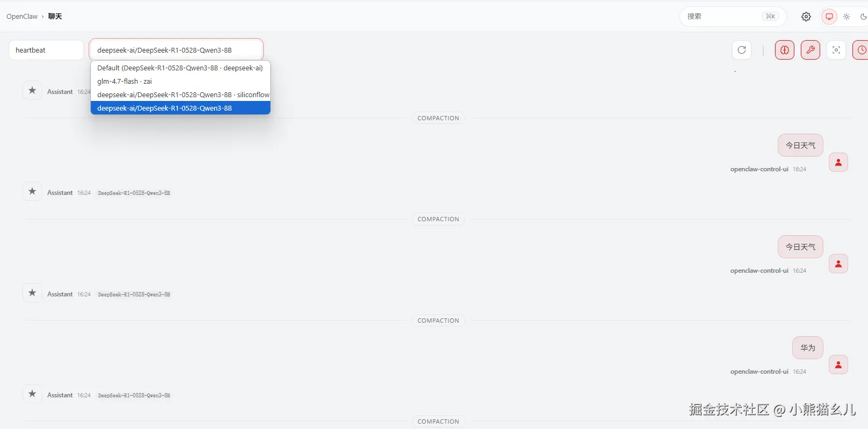This screenshot has height=429, width=868.
Task: Toggle the wrench tools button
Action: click(810, 50)
